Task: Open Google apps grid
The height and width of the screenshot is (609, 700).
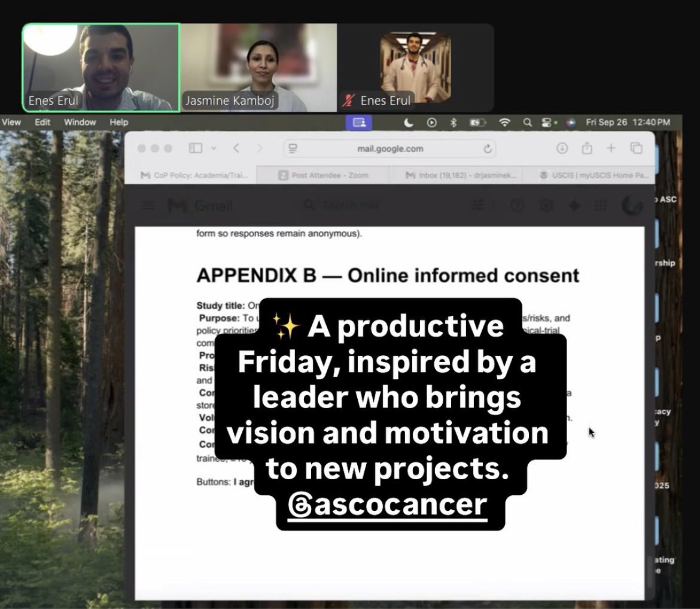Action: (601, 205)
